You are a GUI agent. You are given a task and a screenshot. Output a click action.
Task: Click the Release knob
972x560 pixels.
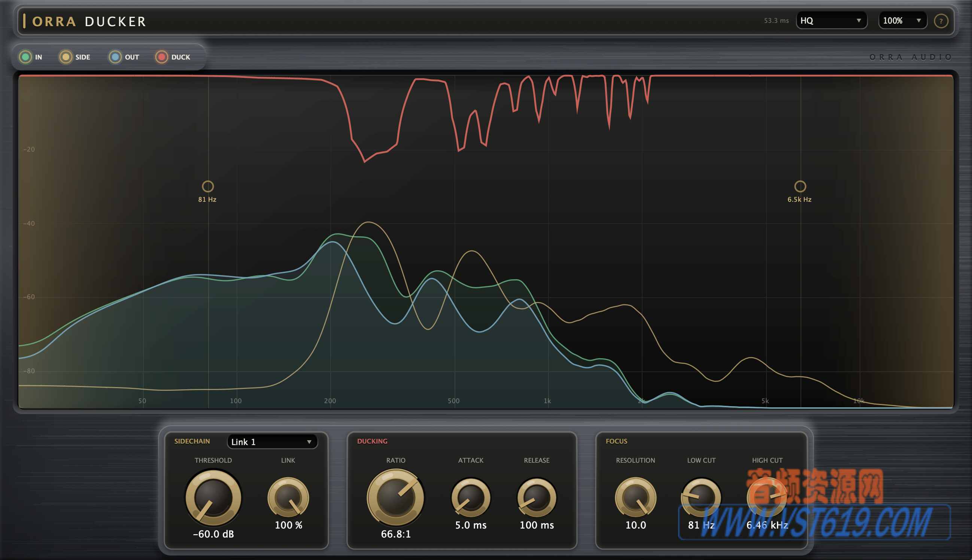[537, 497]
